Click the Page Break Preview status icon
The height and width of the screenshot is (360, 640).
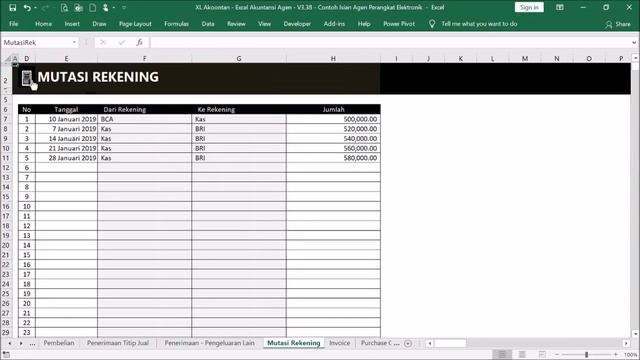542,354
